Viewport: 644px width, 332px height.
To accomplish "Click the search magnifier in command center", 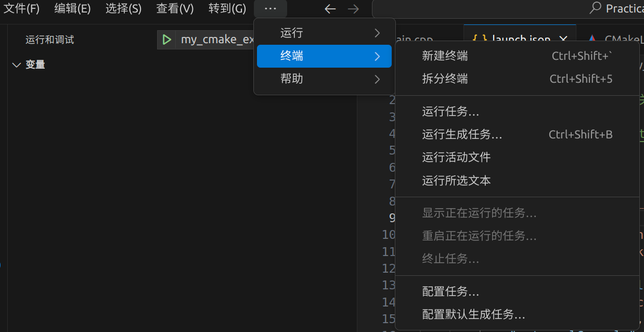I will (596, 9).
